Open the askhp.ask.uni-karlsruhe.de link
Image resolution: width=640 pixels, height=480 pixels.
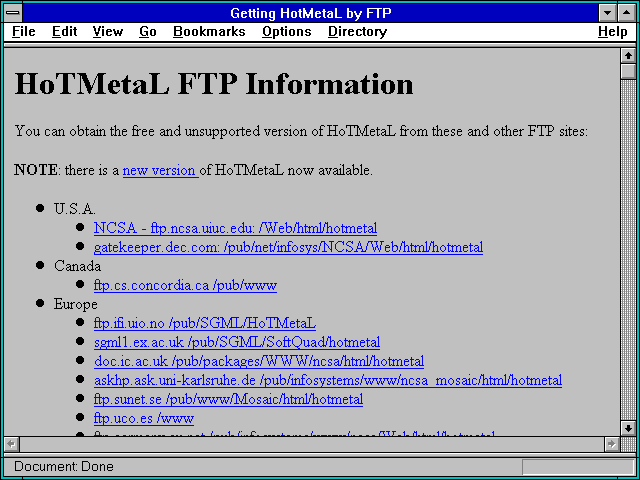tap(328, 380)
